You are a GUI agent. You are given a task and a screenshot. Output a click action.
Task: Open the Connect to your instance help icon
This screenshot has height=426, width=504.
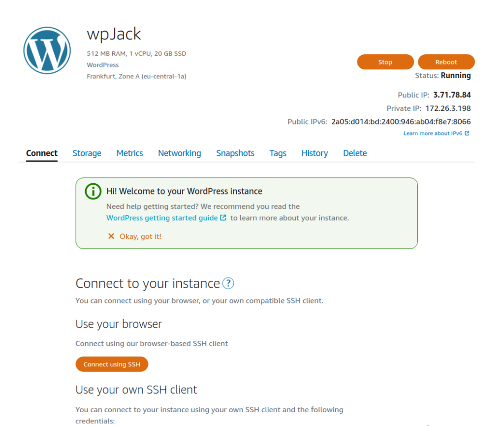[228, 283]
